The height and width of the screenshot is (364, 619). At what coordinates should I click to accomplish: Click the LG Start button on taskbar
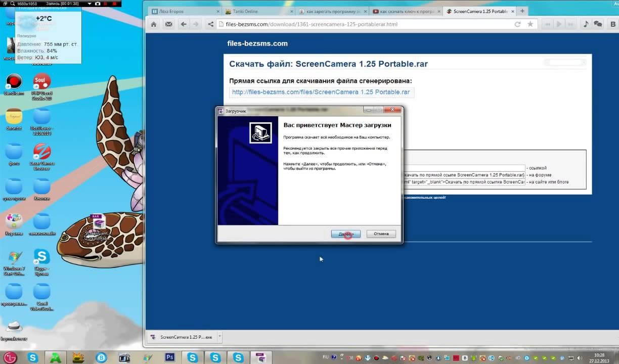tap(11, 357)
